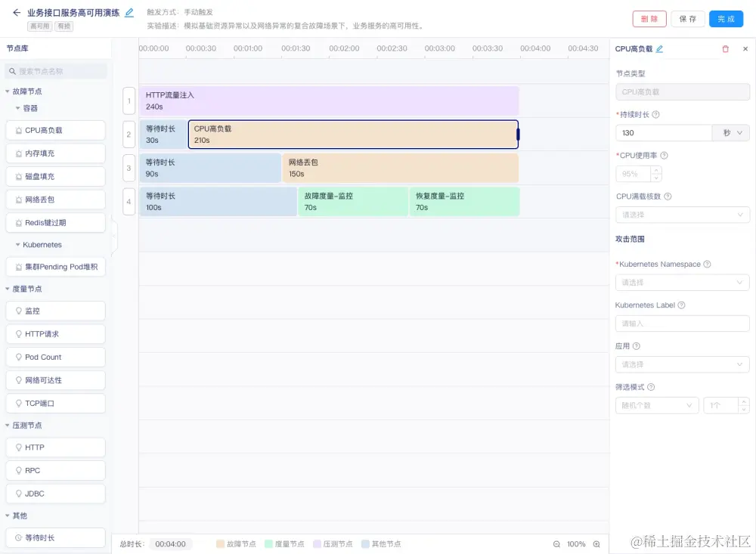Collapse the Kubernetes subcategory
The height and width of the screenshot is (554, 756).
[18, 244]
